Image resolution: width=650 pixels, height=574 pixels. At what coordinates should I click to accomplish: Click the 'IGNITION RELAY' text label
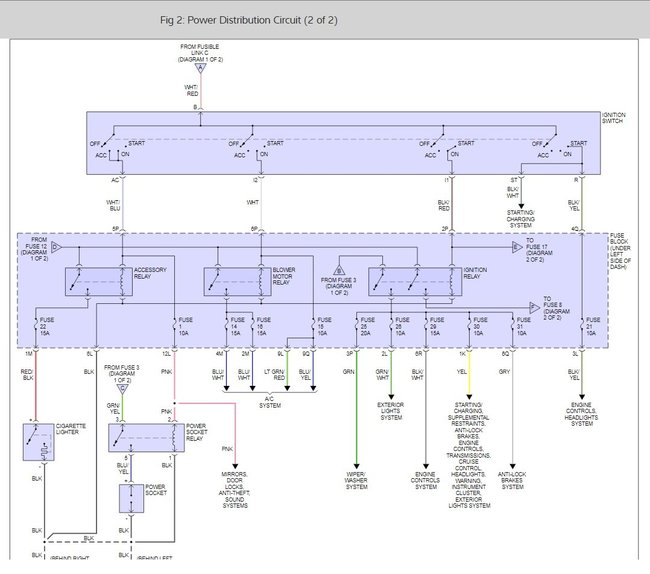click(475, 273)
